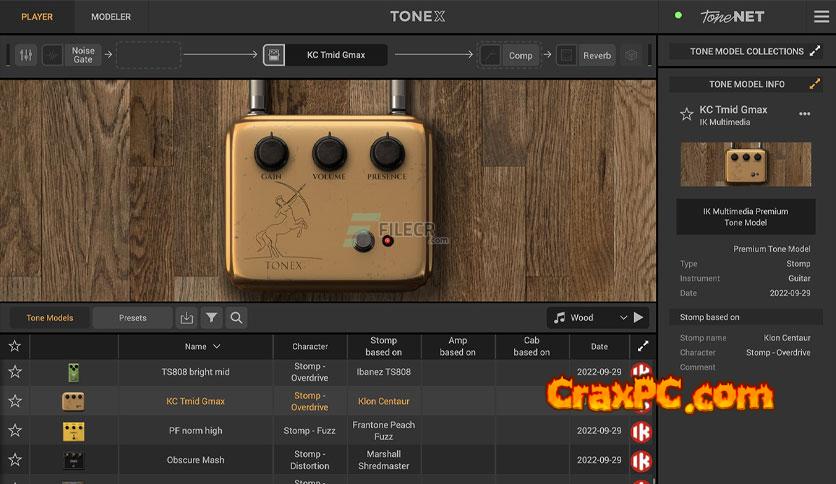Sort by the Date column header

(599, 346)
